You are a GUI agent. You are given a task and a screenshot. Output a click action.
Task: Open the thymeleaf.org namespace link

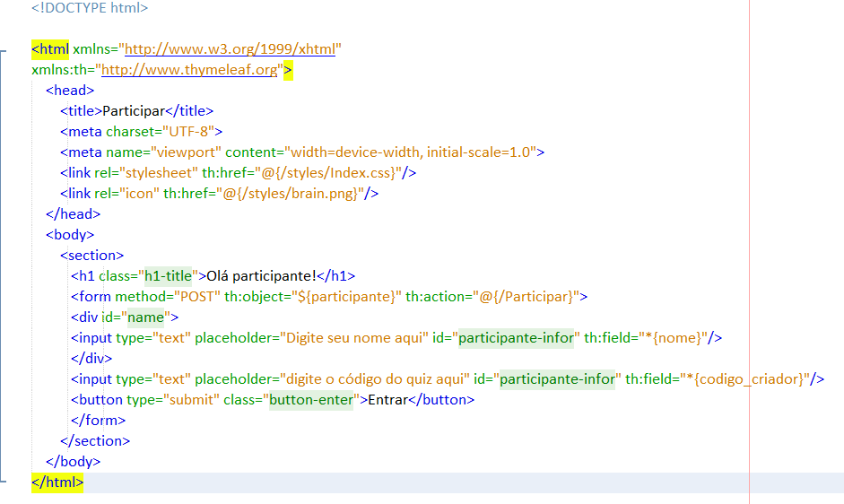[x=189, y=70]
